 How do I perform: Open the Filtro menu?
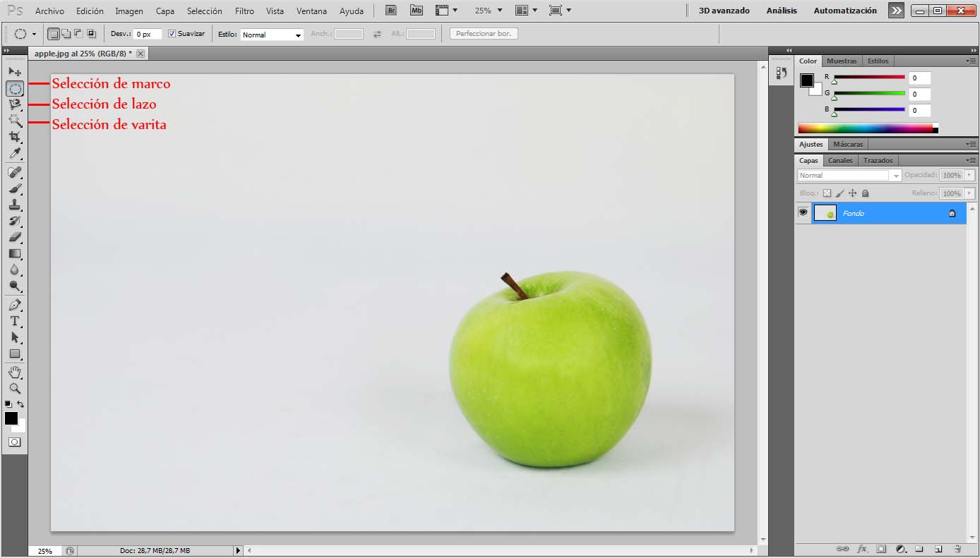244,11
